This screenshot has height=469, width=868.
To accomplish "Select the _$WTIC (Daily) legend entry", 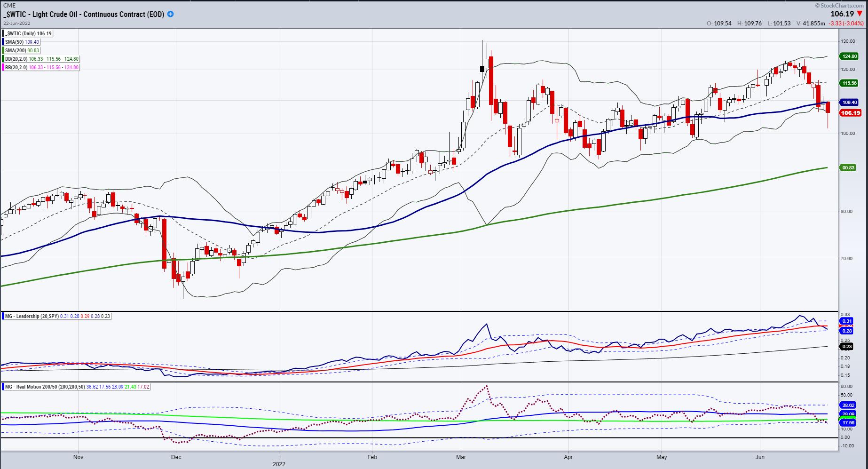I will coord(28,33).
